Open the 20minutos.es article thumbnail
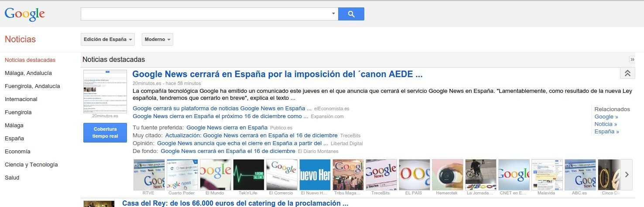This screenshot has width=644, height=207. [x=105, y=91]
